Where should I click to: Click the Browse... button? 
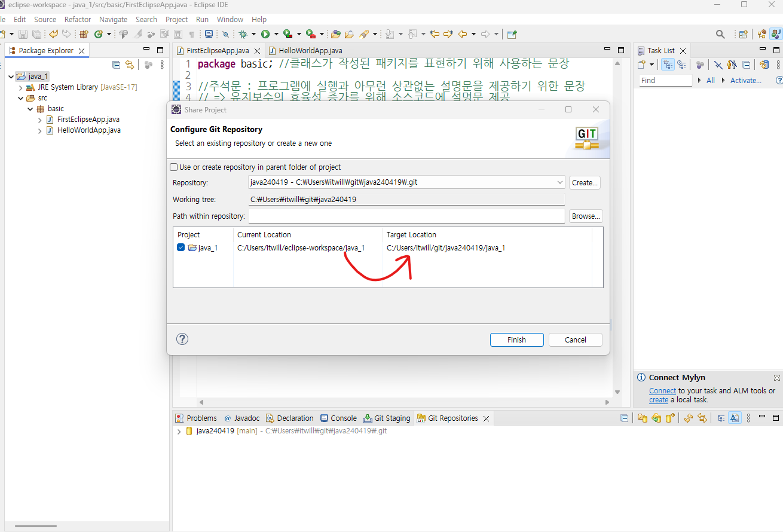586,216
